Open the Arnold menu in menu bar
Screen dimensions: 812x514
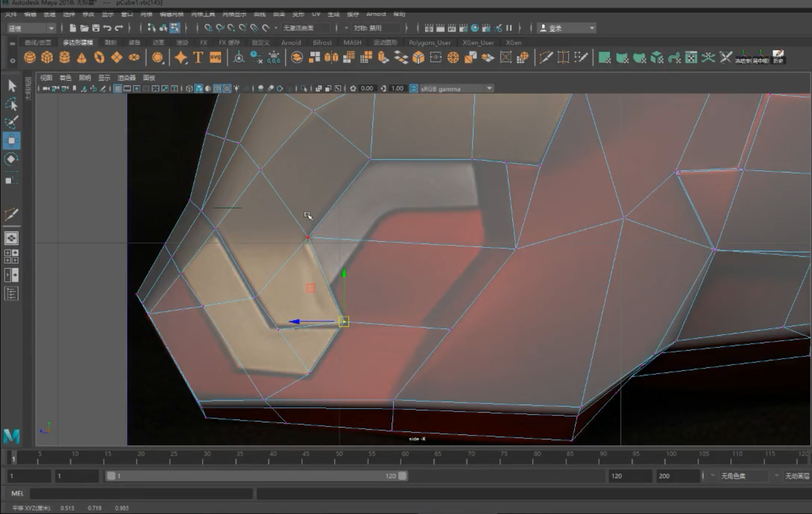point(376,14)
